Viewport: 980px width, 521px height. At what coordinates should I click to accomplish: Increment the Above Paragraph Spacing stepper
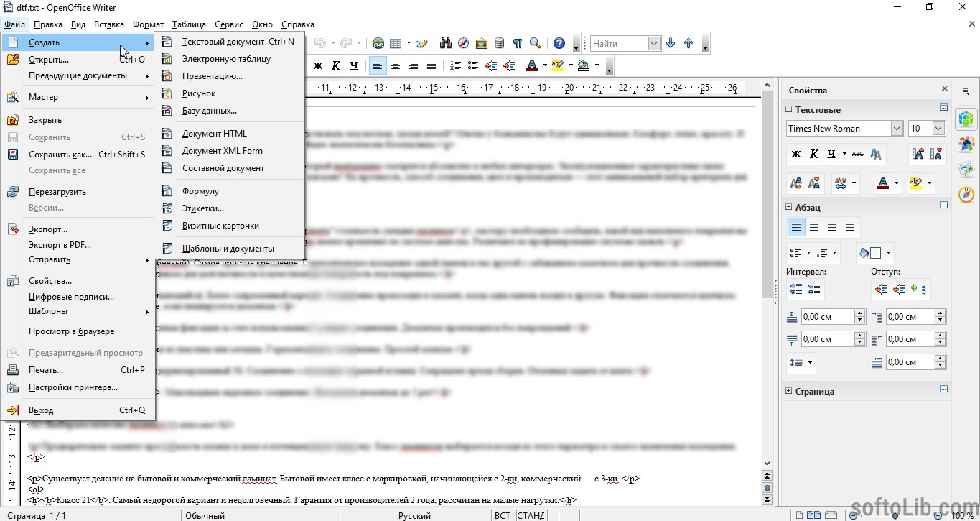(860, 313)
